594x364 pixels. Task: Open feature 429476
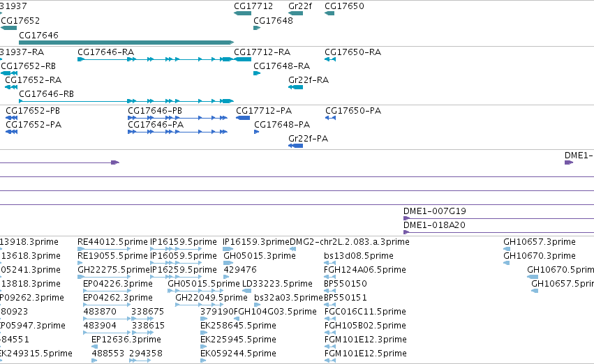click(x=226, y=277)
